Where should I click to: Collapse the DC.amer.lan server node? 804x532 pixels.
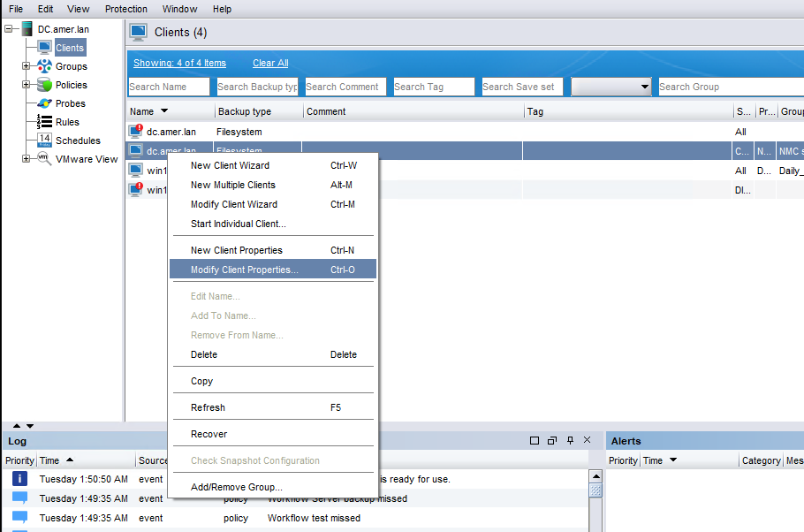point(7,28)
